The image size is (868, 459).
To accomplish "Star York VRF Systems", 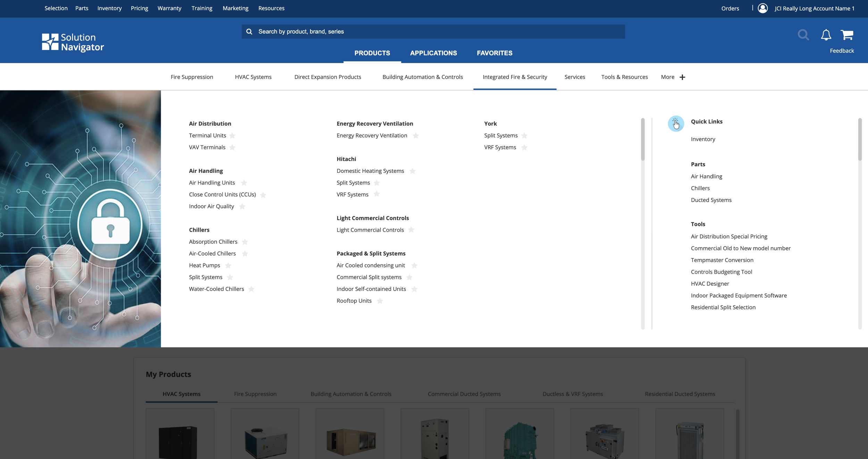I will (524, 147).
